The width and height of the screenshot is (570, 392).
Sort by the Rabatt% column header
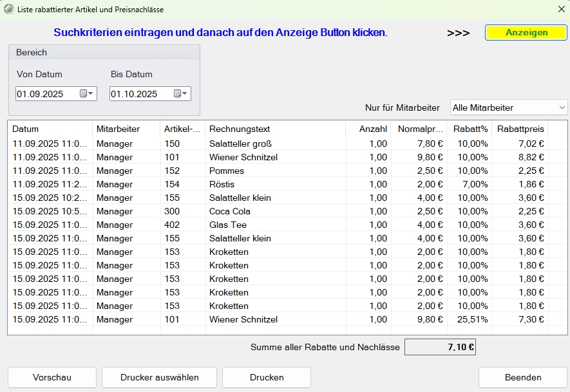point(469,129)
